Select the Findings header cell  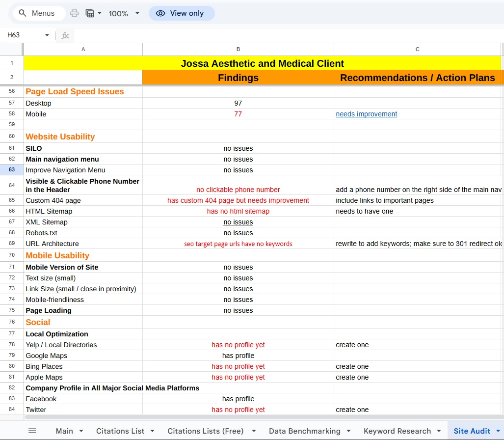point(238,78)
